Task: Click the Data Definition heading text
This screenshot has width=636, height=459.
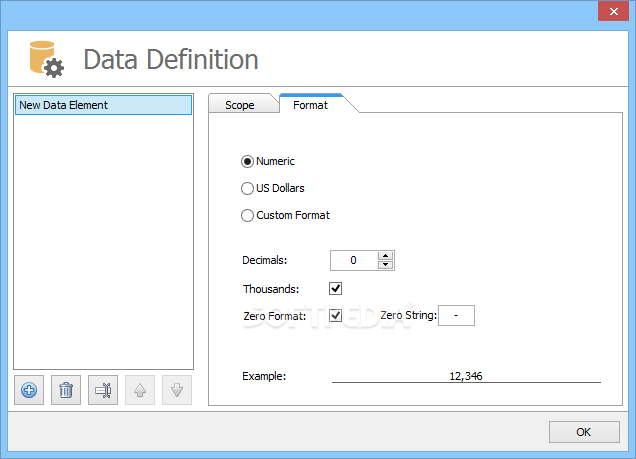Action: tap(171, 60)
